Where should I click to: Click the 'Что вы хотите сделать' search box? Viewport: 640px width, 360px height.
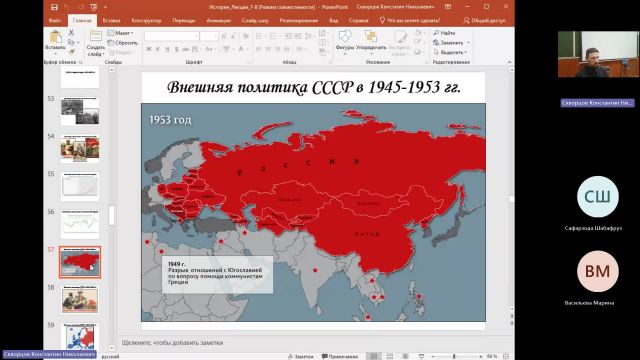click(409, 20)
